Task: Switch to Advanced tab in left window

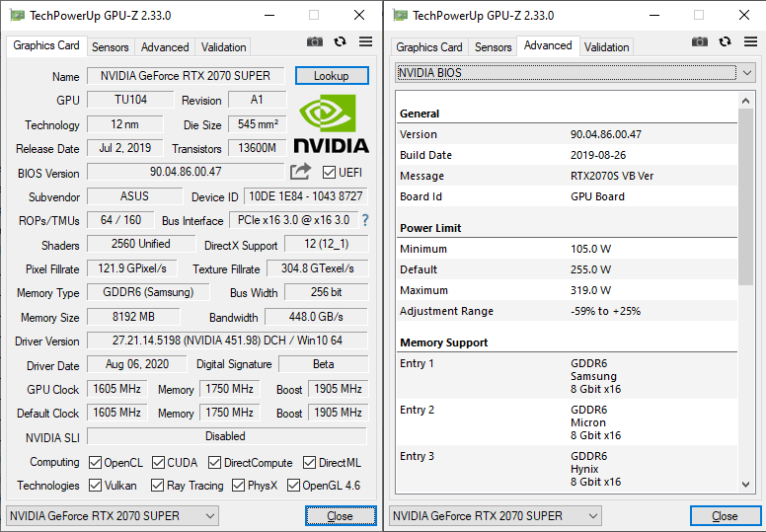Action: click(x=165, y=47)
